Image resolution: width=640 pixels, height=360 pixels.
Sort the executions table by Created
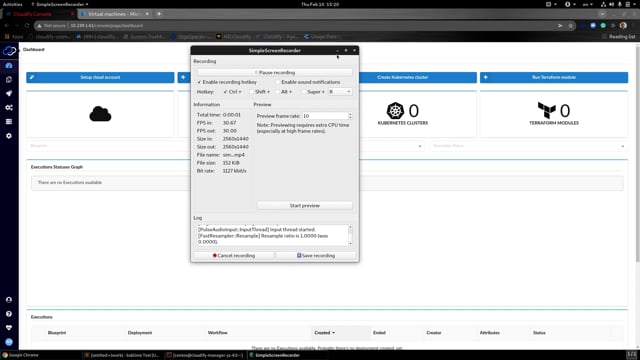click(324, 333)
